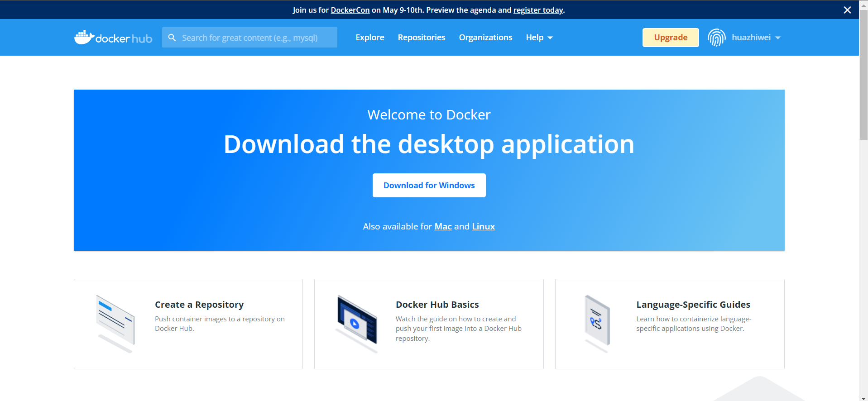868x401 pixels.
Task: Click 'Watch the guide on how to create' text
Action: click(x=458, y=329)
